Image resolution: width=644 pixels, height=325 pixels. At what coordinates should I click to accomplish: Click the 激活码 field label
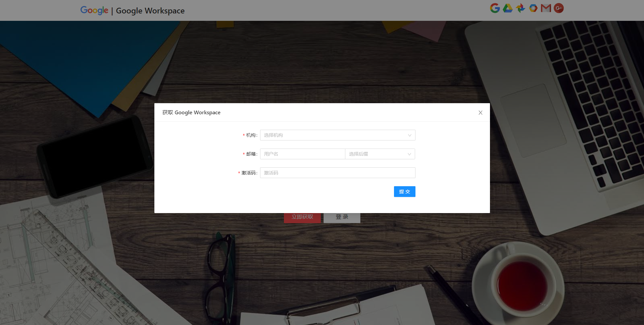[x=249, y=173]
